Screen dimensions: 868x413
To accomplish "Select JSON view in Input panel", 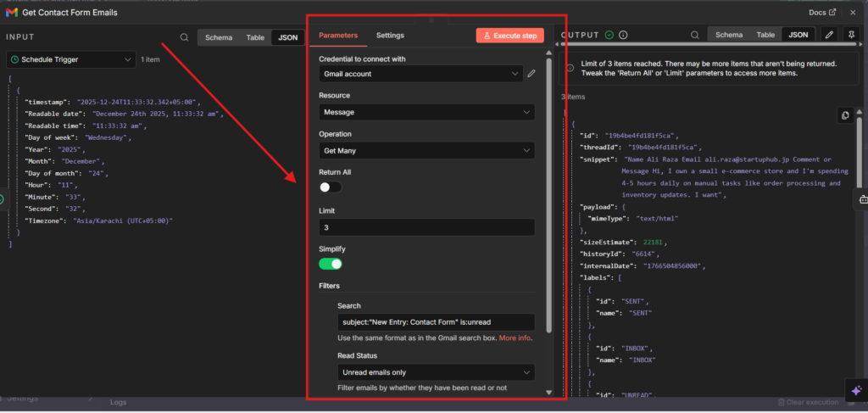I will 287,37.
